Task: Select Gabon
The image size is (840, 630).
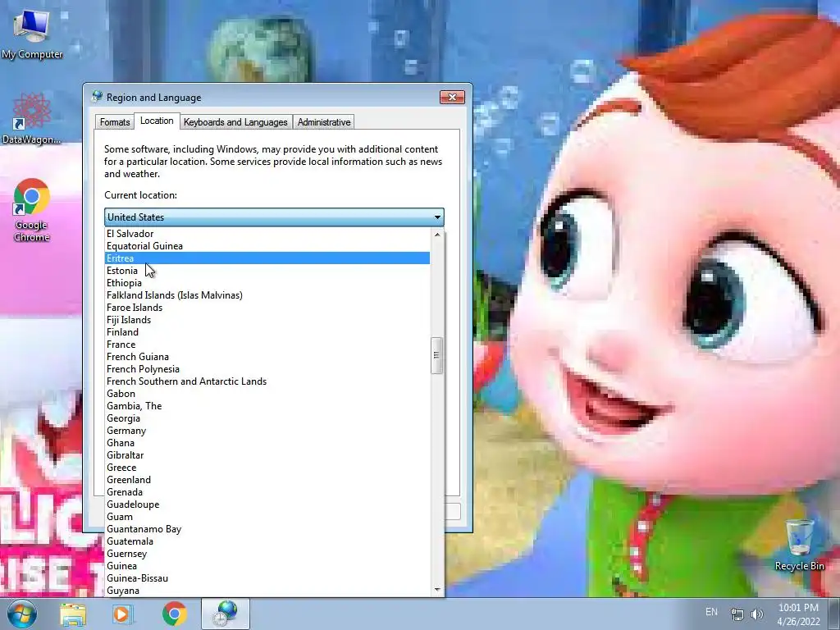Action: pos(267,394)
